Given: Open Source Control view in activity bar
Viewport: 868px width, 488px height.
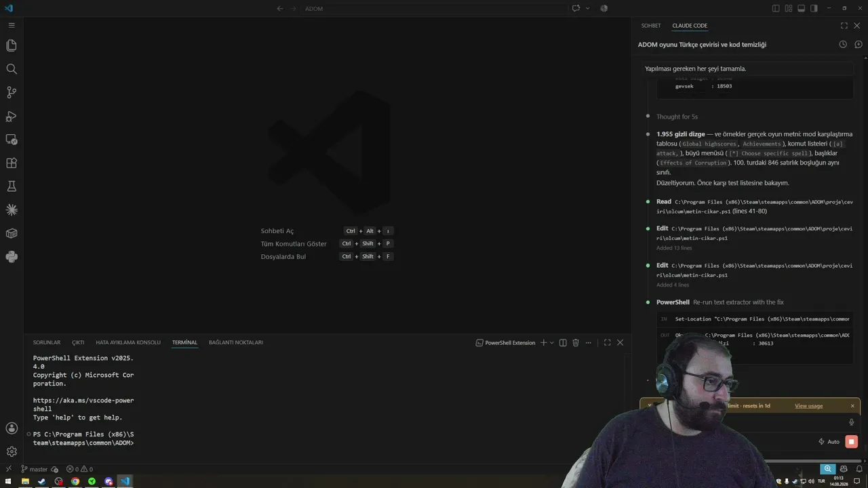Looking at the screenshot, I should click(x=12, y=92).
